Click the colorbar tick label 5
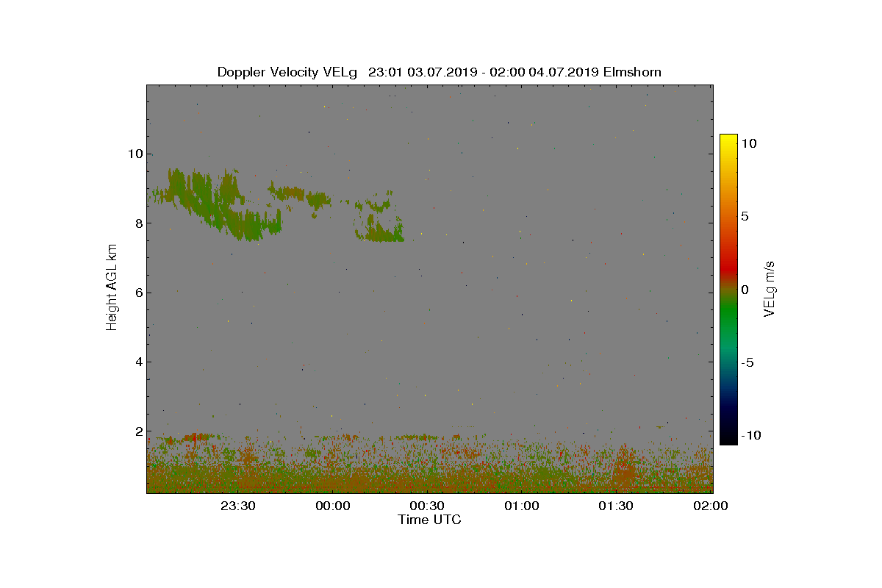Viewport: 882px width, 588px height. pos(745,216)
